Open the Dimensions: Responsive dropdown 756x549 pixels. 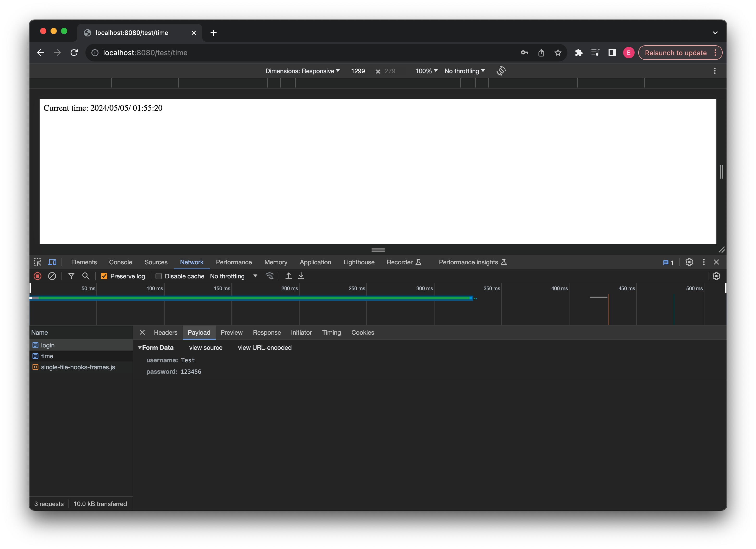(x=302, y=71)
